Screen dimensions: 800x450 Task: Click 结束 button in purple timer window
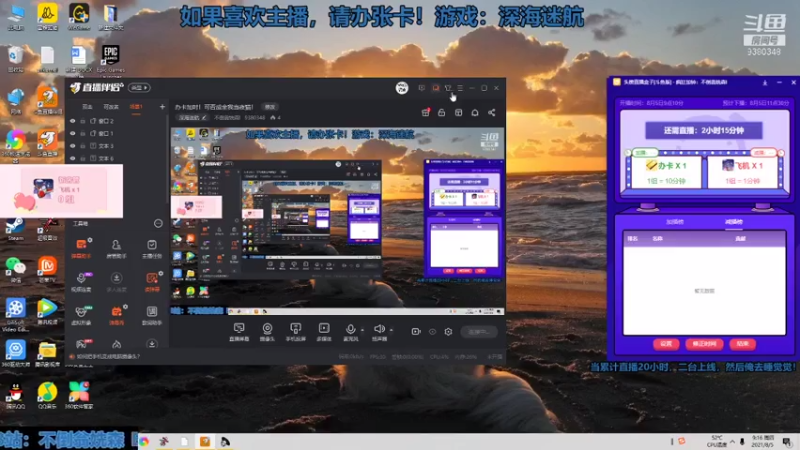742,344
